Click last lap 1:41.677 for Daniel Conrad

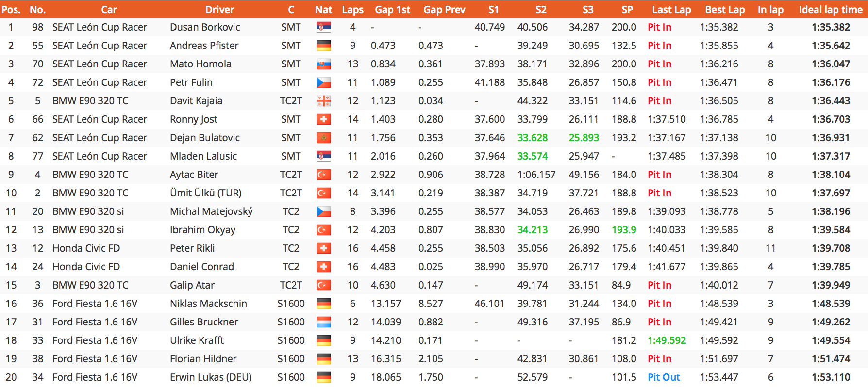coord(667,267)
